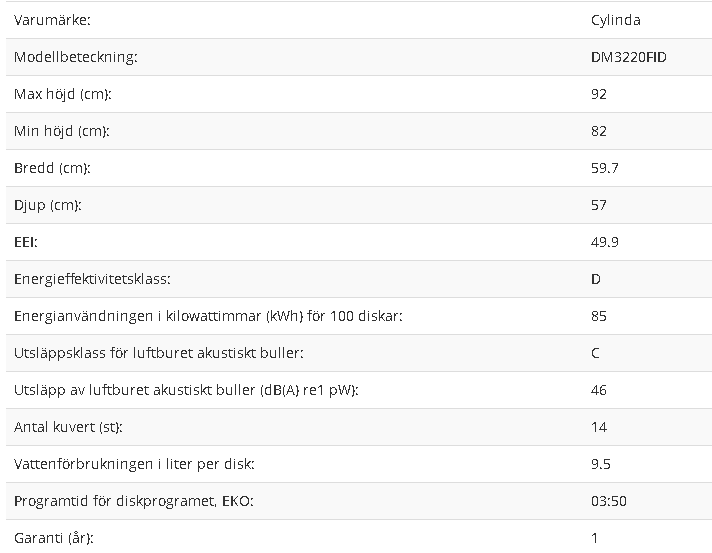
Task: Click the Energianvändningen kWh row label
Action: tap(208, 316)
